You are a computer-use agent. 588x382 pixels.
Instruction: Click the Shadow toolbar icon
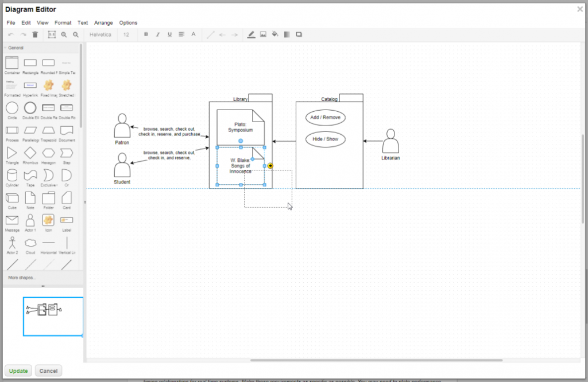coord(299,34)
